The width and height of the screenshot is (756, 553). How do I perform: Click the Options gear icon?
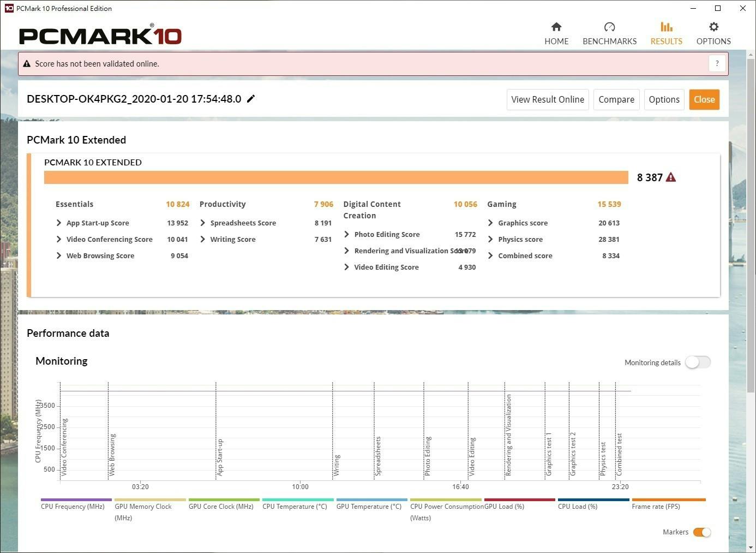coord(713,27)
